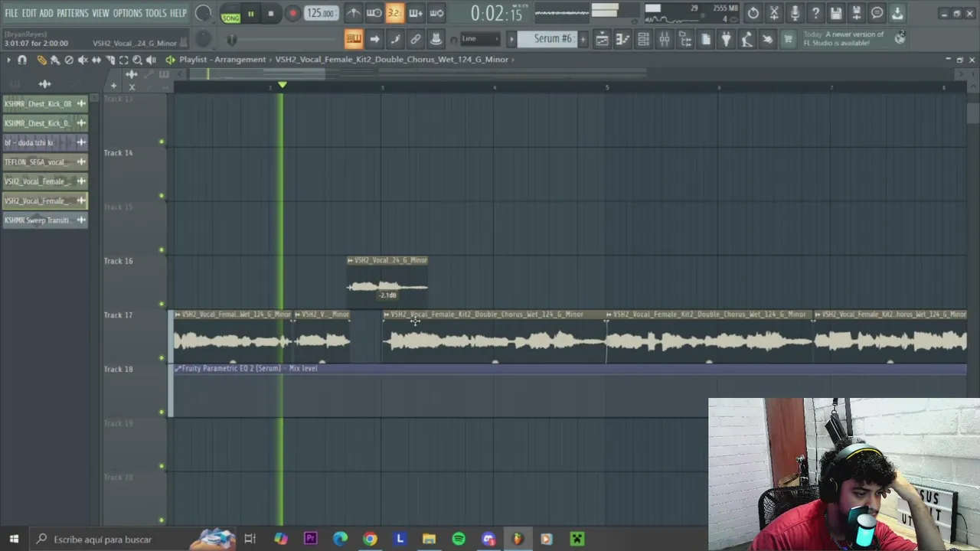
Task: Open the plugin picker plug icon
Action: pos(726,39)
